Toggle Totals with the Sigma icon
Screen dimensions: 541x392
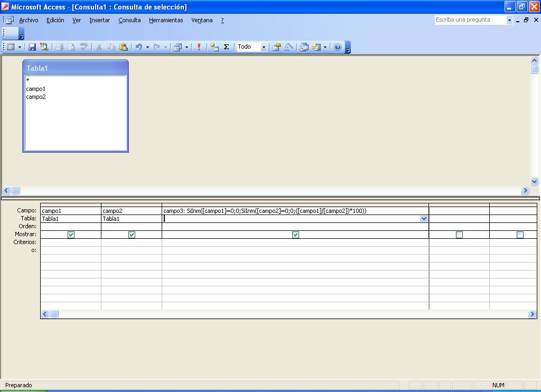tap(226, 47)
